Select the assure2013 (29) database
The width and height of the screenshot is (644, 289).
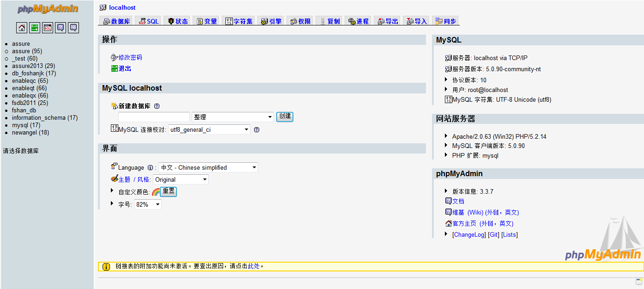(x=33, y=66)
